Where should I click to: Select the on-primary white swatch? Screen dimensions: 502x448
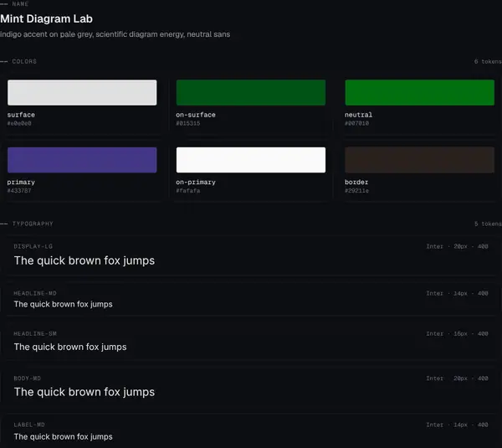point(251,160)
